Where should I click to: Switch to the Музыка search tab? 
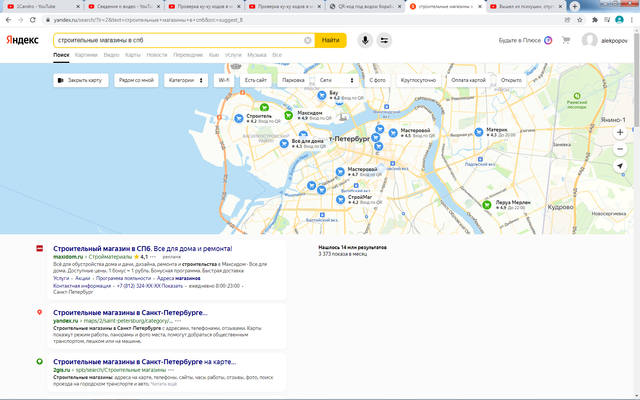click(x=257, y=55)
